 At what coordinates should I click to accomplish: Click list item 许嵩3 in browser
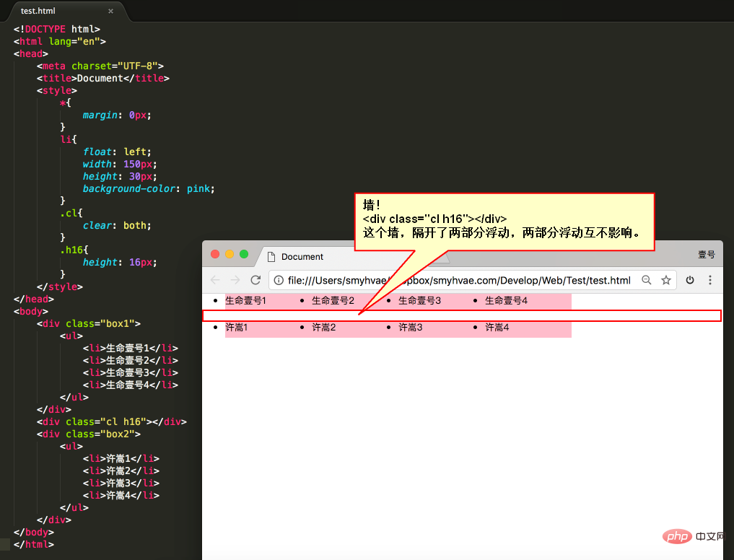pyautogui.click(x=411, y=328)
